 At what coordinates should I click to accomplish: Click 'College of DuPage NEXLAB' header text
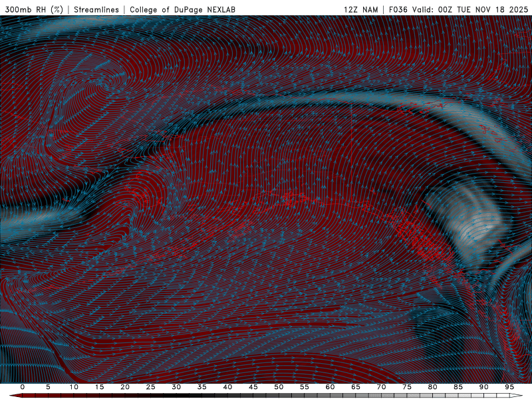pos(182,9)
